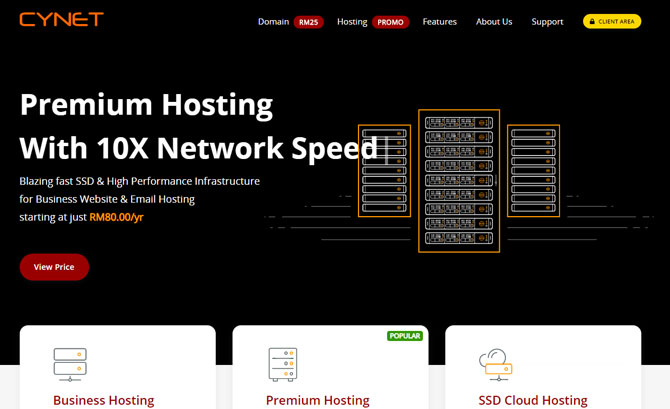Open the SSD Cloud Hosting card title
The width and height of the screenshot is (670, 409).
tap(533, 400)
